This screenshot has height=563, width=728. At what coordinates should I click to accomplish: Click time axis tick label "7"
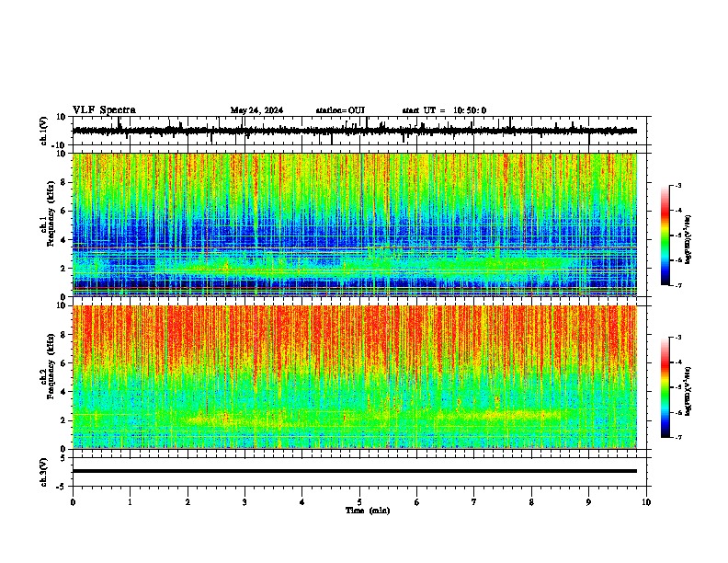pyautogui.click(x=474, y=501)
